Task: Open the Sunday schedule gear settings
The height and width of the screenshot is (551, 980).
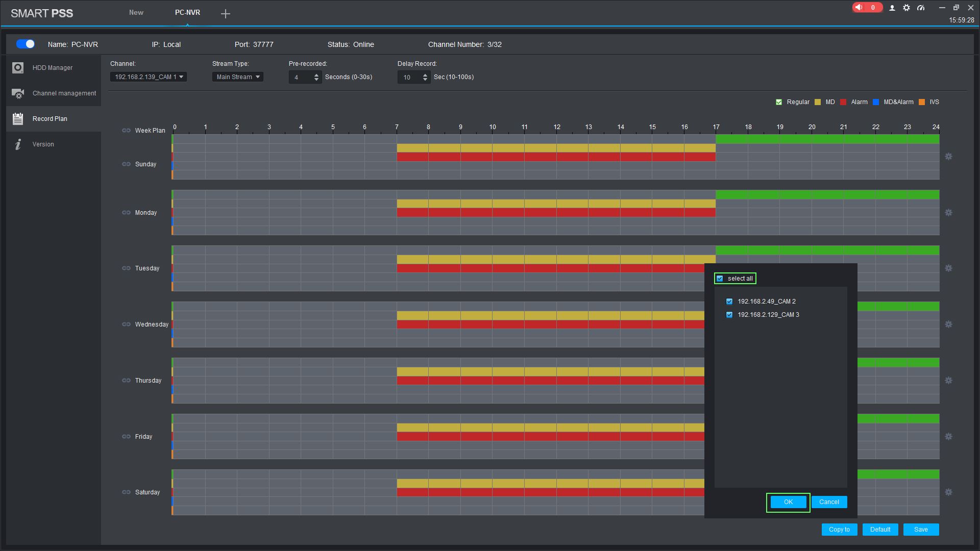Action: [x=948, y=157]
